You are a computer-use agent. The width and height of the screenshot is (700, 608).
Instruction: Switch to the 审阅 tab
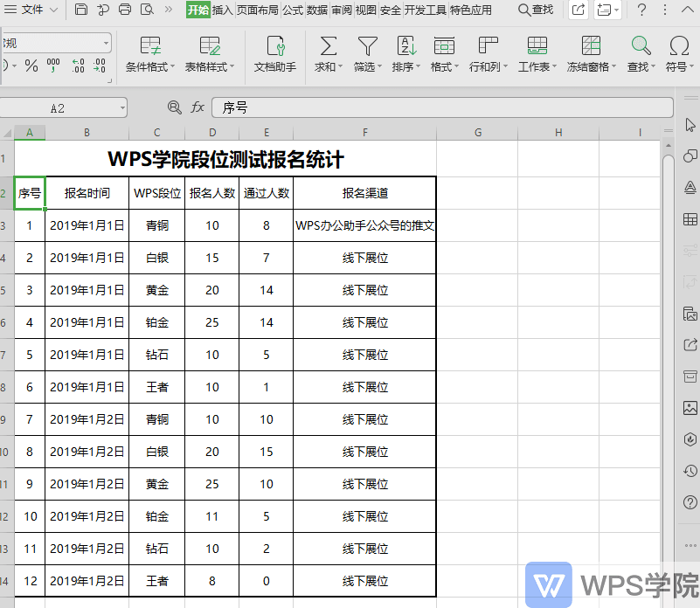tap(342, 10)
